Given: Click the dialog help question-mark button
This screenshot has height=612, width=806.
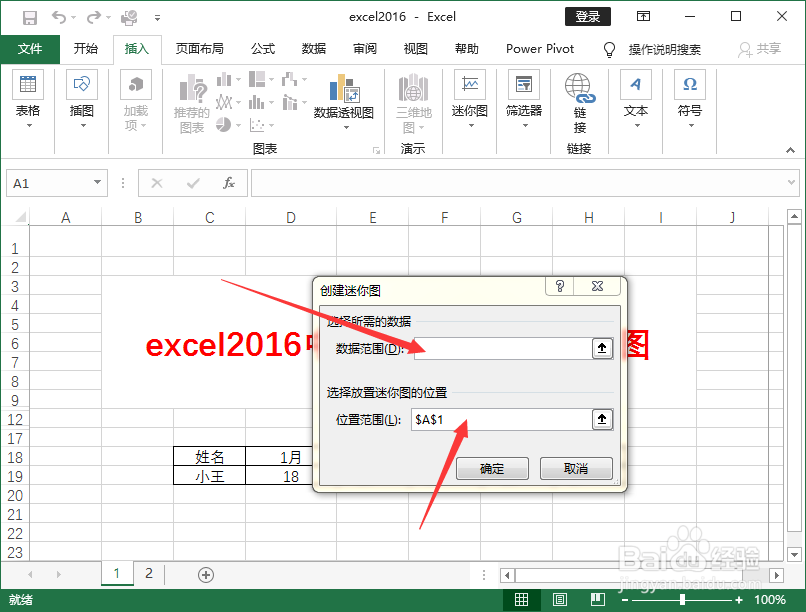Looking at the screenshot, I should (560, 286).
